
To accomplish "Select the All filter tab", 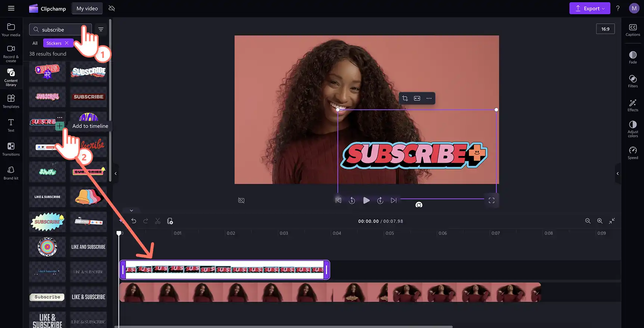I will [x=35, y=43].
